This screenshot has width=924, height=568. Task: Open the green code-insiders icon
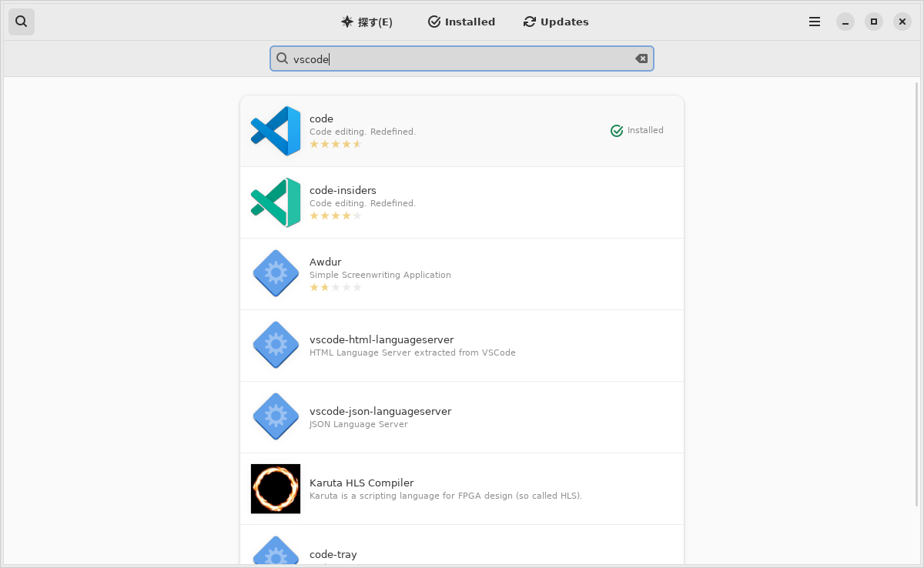tap(276, 202)
